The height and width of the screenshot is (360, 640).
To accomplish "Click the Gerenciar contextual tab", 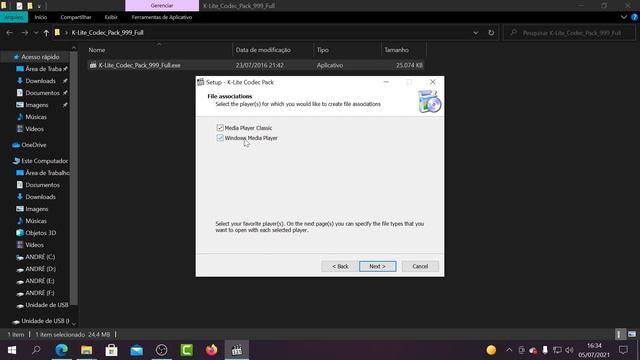I will [162, 6].
